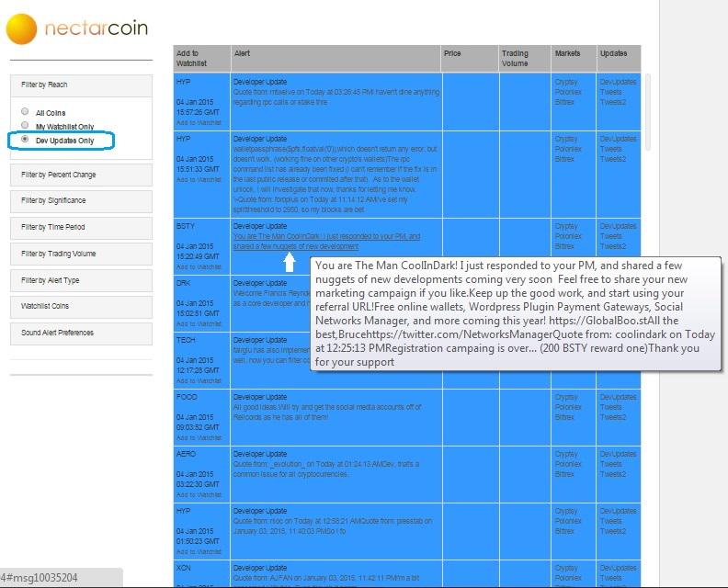Expand Filter by Significance
The width and height of the screenshot is (728, 588).
(x=81, y=201)
